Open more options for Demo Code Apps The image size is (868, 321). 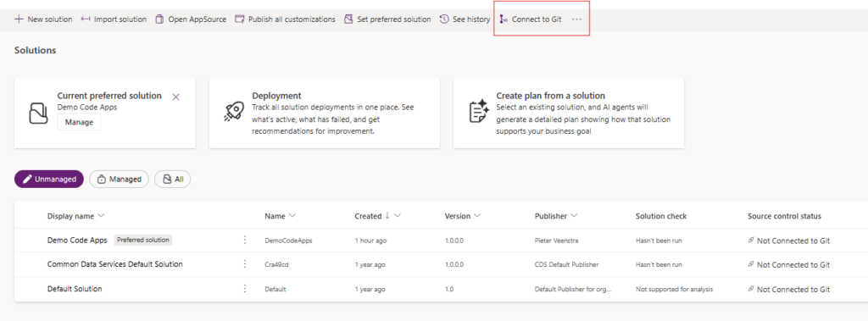click(x=245, y=240)
